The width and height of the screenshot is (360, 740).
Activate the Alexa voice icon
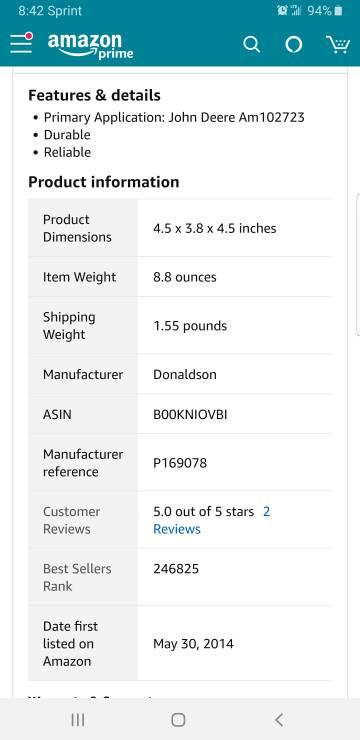tap(293, 45)
